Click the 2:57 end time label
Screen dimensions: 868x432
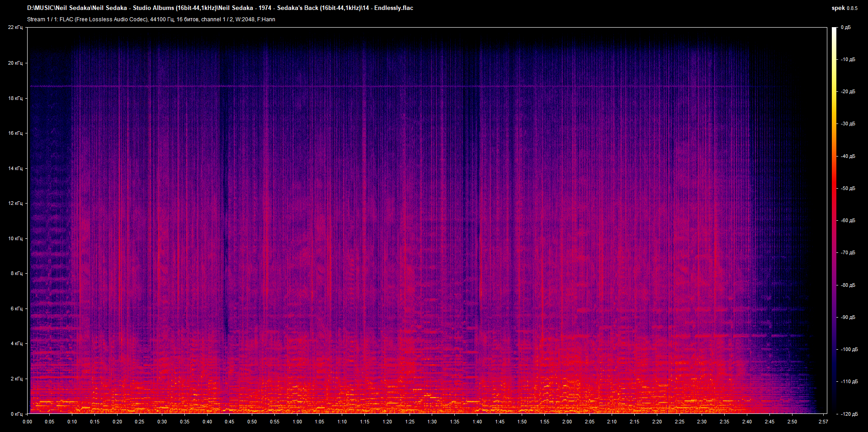823,422
